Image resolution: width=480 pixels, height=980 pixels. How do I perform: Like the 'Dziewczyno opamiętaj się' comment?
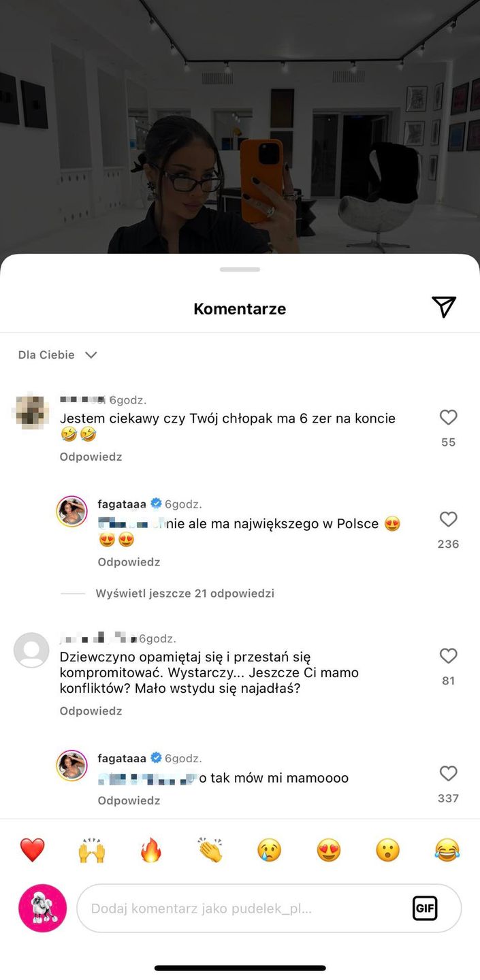pos(448,655)
